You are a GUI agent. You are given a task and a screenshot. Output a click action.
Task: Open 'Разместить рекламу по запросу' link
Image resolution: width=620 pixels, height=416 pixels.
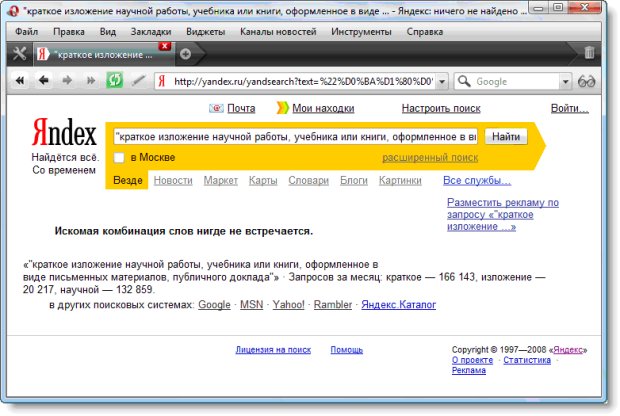point(503,214)
